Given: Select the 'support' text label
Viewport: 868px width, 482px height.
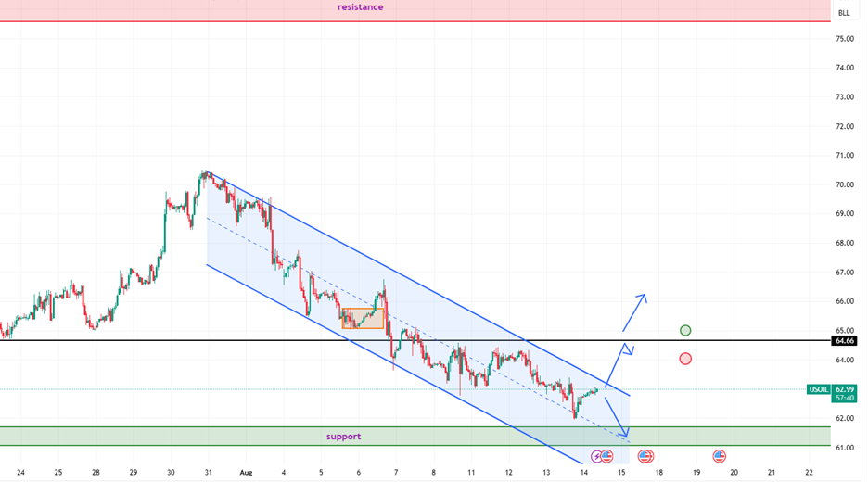Looking at the screenshot, I should pyautogui.click(x=343, y=437).
